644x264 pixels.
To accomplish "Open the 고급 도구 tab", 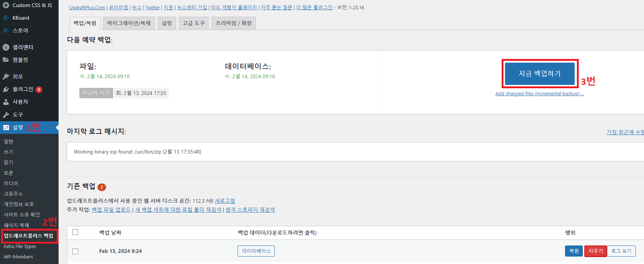I will point(194,23).
